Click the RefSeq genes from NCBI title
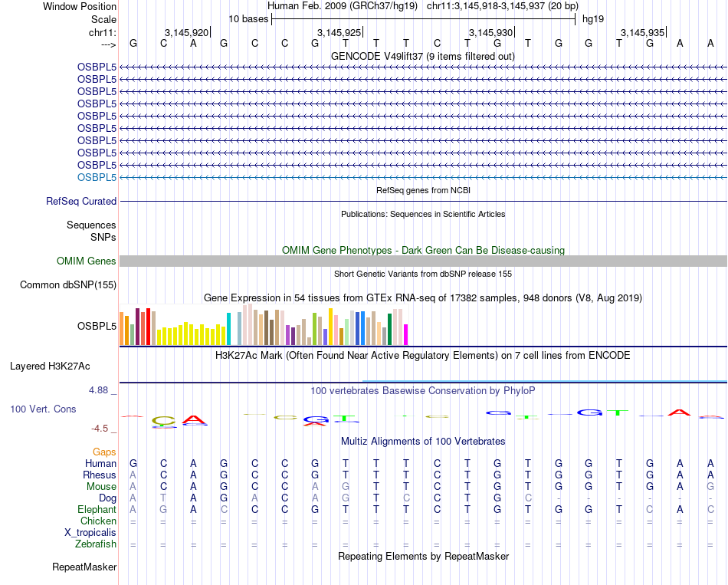728x585 pixels. tap(422, 190)
